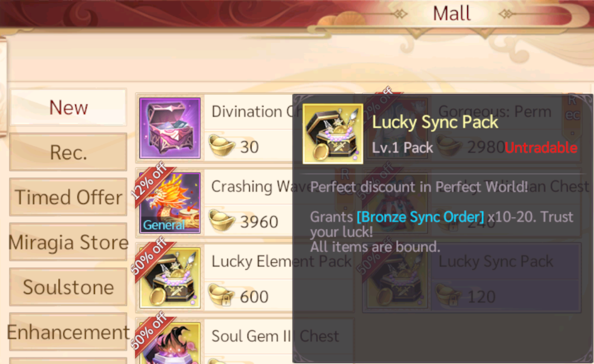
Task: Click the gold ingot beside price 30
Action: pyautogui.click(x=222, y=146)
